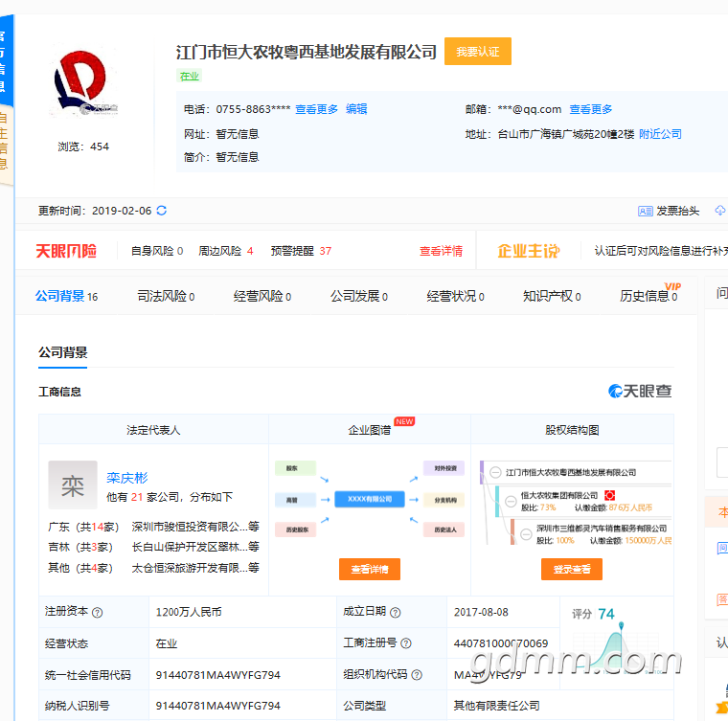Image resolution: width=728 pixels, height=721 pixels.
Task: Click 恒大农牧集团有限公司 in equity chart
Action: pyautogui.click(x=559, y=496)
